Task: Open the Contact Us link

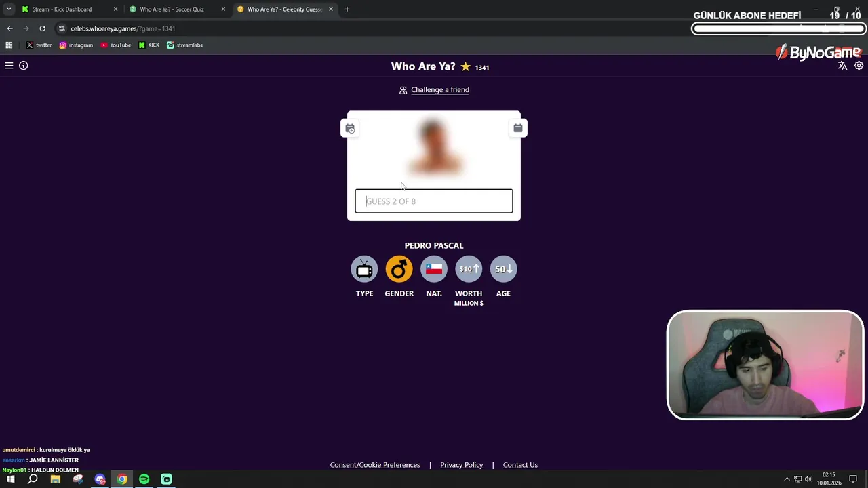Action: 520,465
